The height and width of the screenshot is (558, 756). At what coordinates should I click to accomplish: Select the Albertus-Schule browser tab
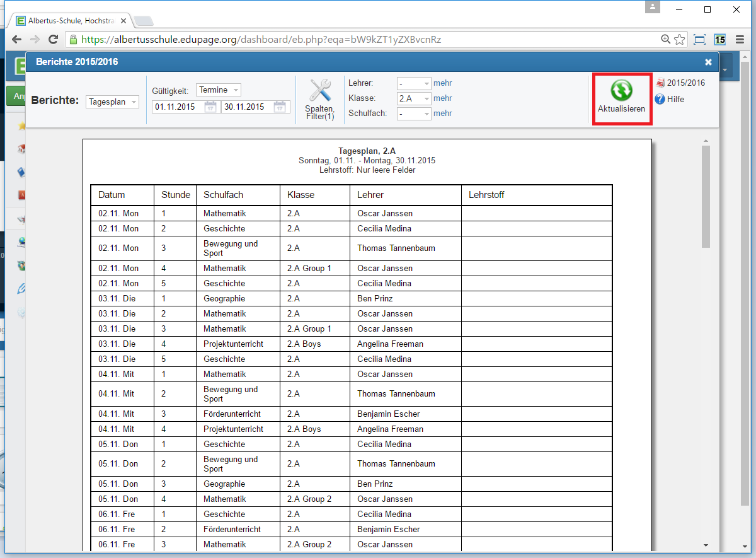[x=71, y=21]
